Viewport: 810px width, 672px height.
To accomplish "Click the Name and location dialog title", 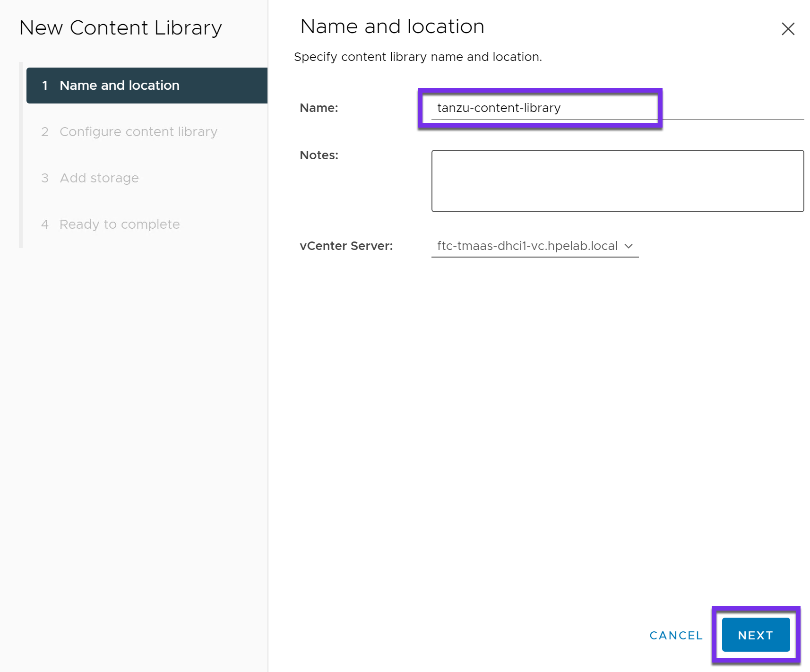I will [x=391, y=26].
